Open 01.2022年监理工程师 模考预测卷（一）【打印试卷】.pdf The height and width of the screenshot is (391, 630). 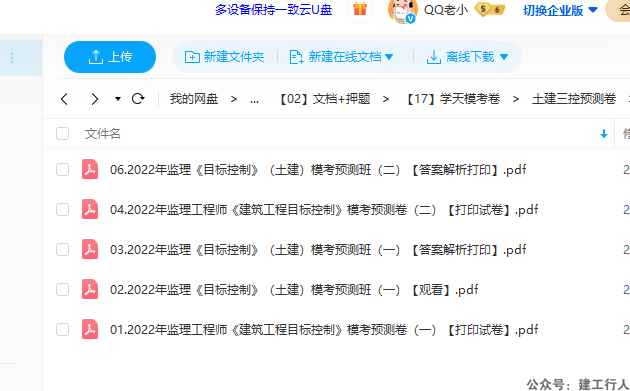324,330
